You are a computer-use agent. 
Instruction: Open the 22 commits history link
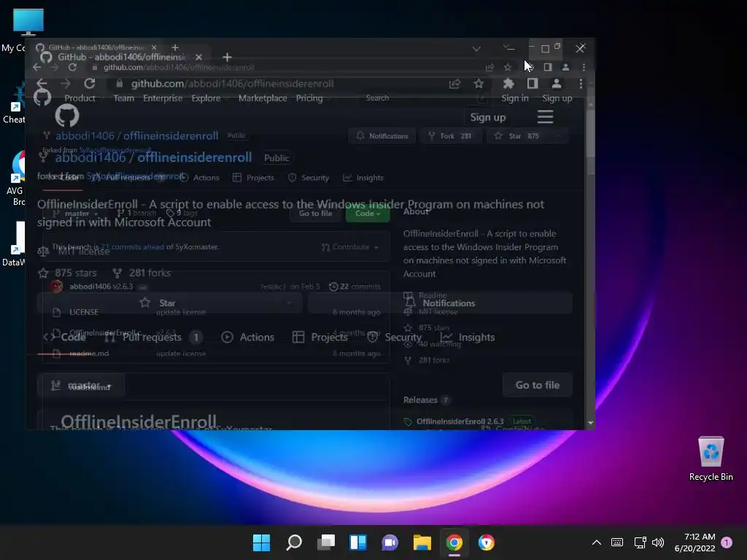(x=355, y=287)
